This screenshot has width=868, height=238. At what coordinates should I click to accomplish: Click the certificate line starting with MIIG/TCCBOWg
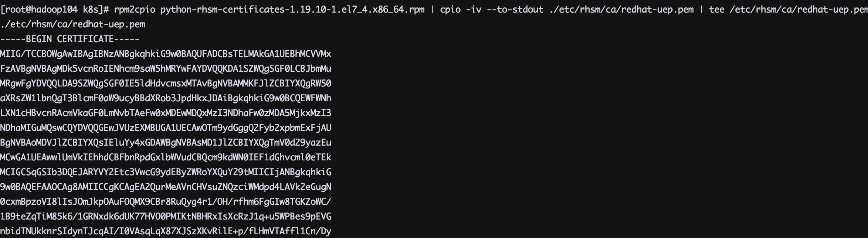pos(166,54)
